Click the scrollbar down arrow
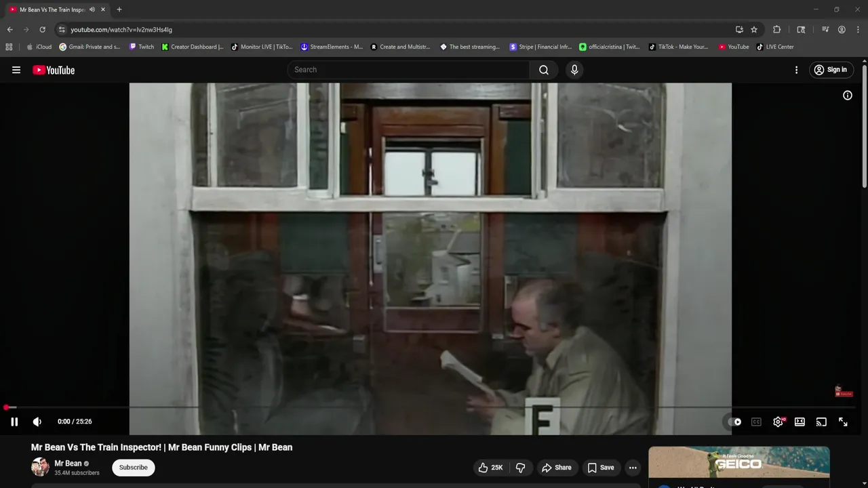This screenshot has width=868, height=488. click(x=865, y=485)
